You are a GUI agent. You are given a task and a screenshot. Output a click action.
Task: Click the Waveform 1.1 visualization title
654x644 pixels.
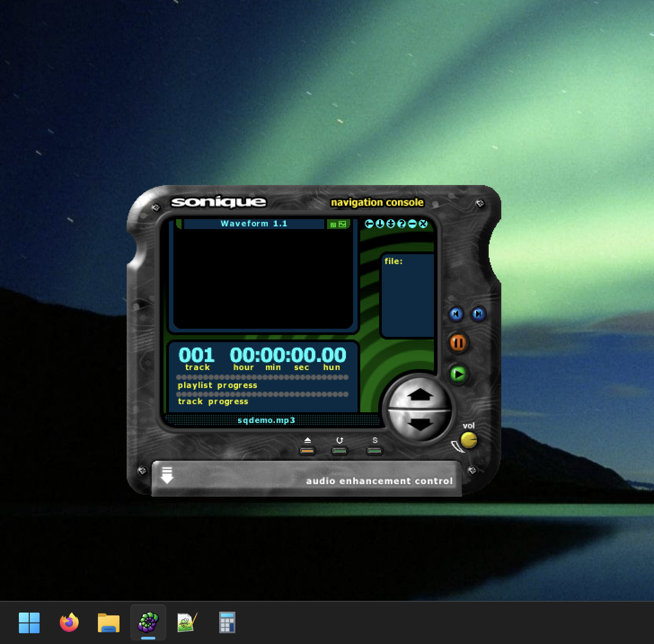click(x=254, y=224)
